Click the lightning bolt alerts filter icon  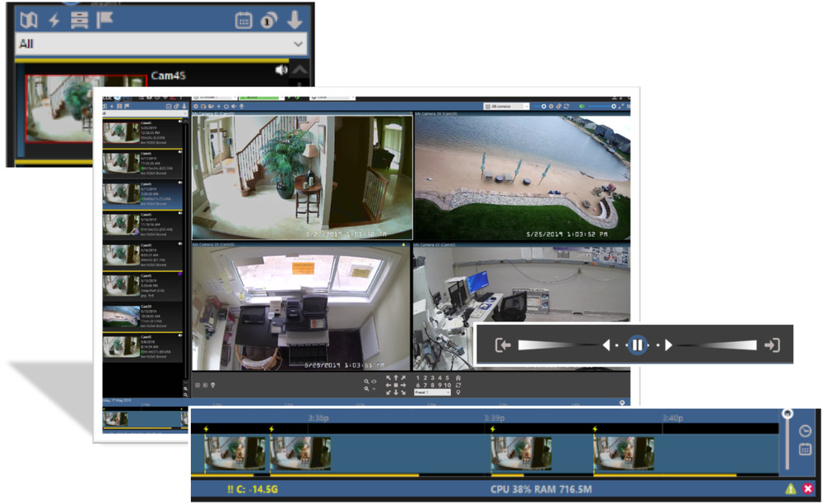(x=53, y=19)
